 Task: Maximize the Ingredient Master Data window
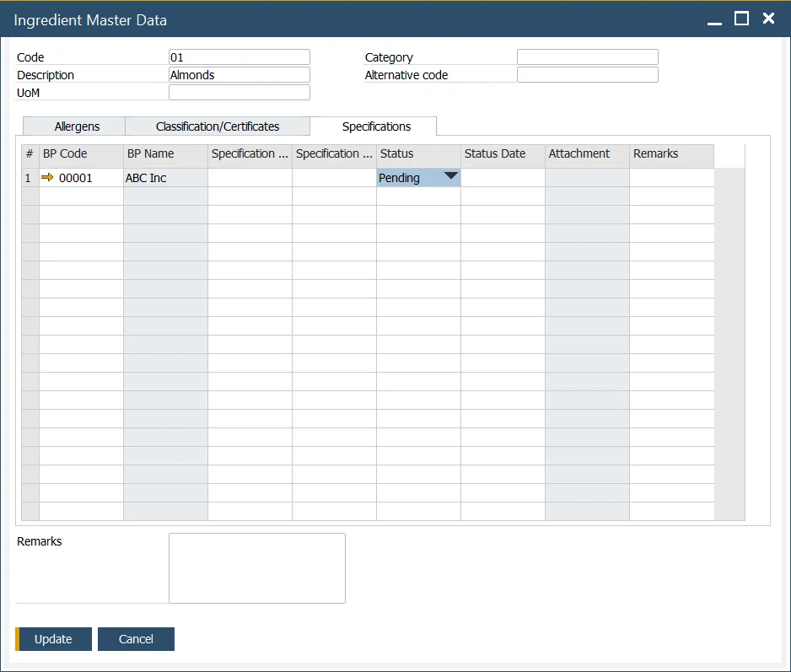(x=741, y=19)
